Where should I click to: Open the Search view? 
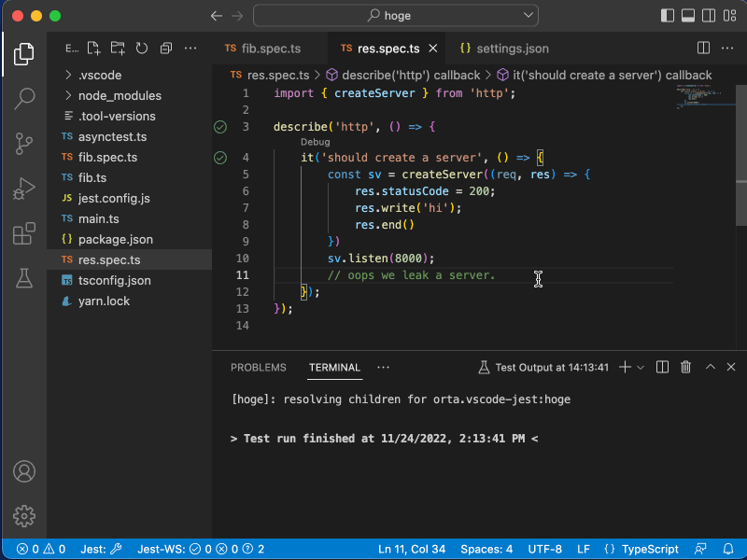pos(23,98)
